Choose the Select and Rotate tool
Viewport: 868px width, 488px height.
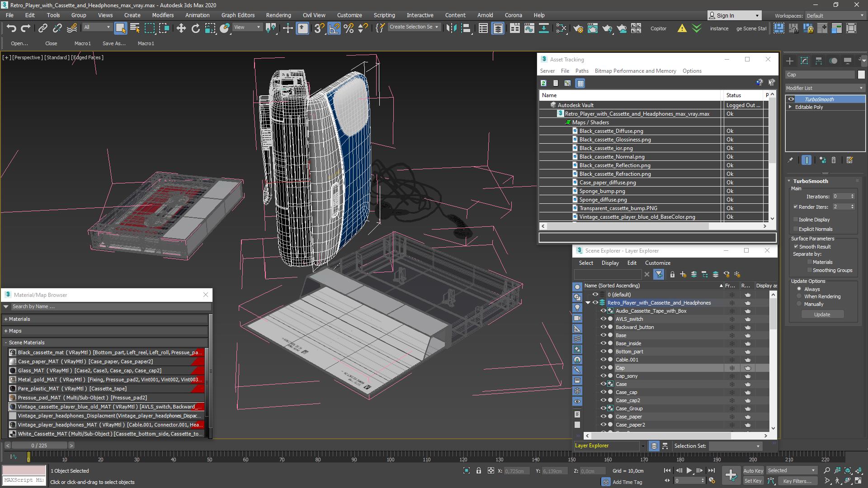[x=195, y=28]
